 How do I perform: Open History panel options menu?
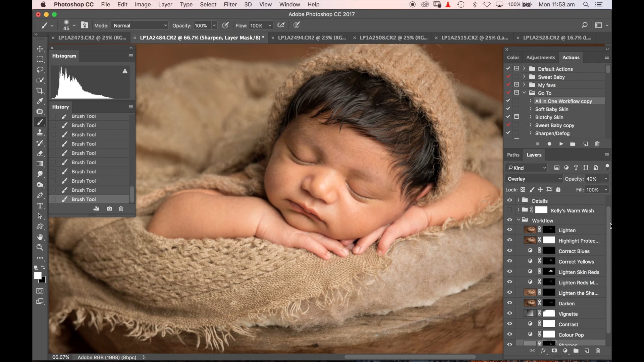point(130,107)
